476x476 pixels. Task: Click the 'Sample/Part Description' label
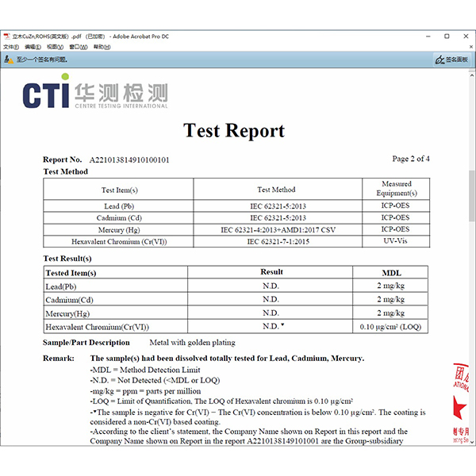click(86, 343)
